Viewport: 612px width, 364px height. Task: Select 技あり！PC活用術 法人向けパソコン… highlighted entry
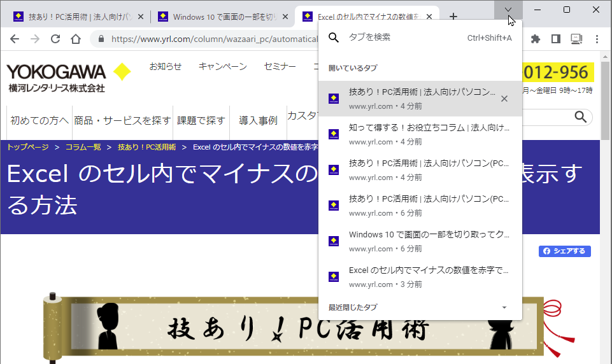coord(420,99)
